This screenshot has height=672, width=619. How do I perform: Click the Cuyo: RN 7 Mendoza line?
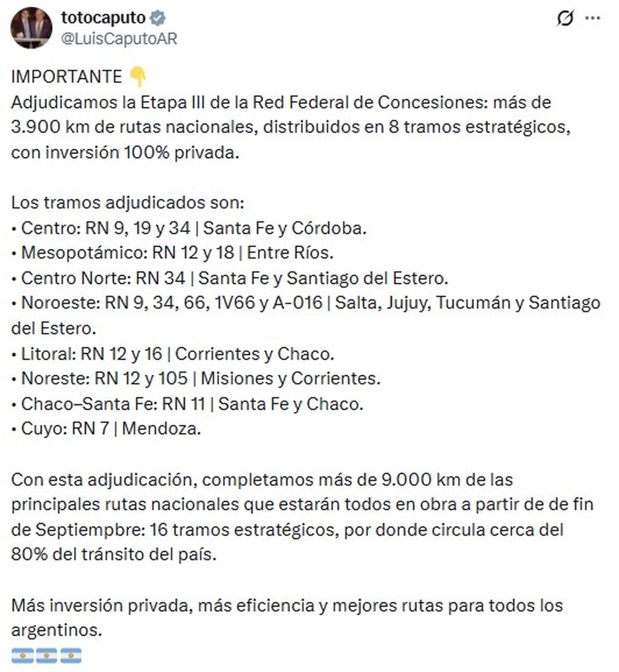pos(106,429)
